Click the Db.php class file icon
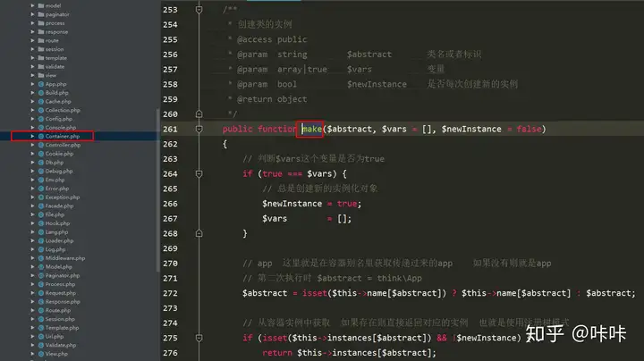644x361 pixels. coord(41,163)
